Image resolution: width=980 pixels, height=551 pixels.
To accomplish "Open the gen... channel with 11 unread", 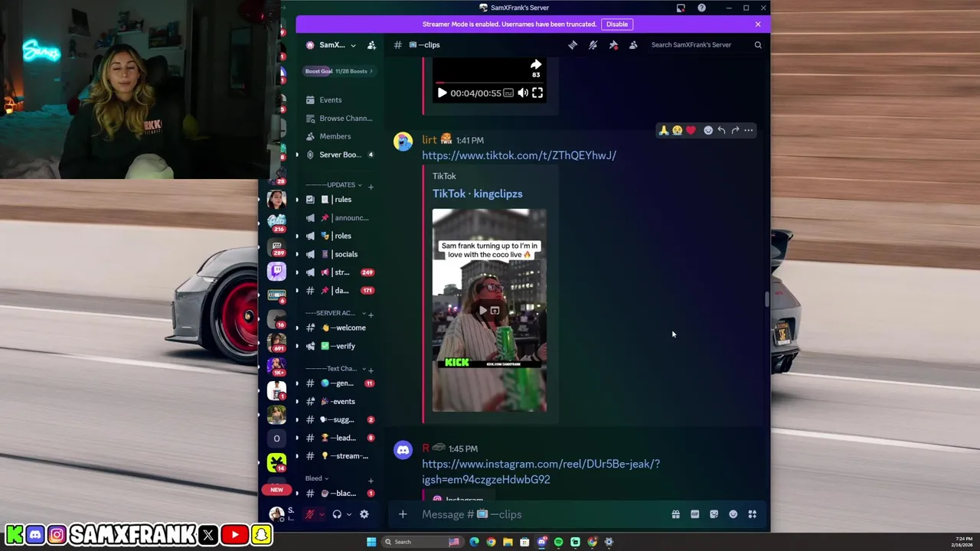I will point(341,383).
